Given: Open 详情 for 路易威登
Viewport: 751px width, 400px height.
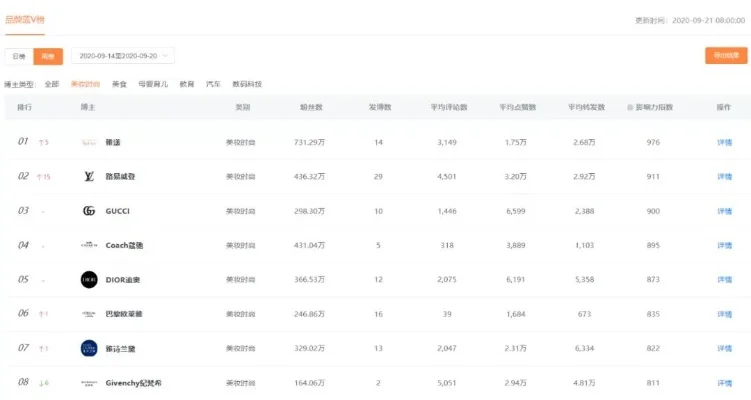Looking at the screenshot, I should (x=724, y=177).
